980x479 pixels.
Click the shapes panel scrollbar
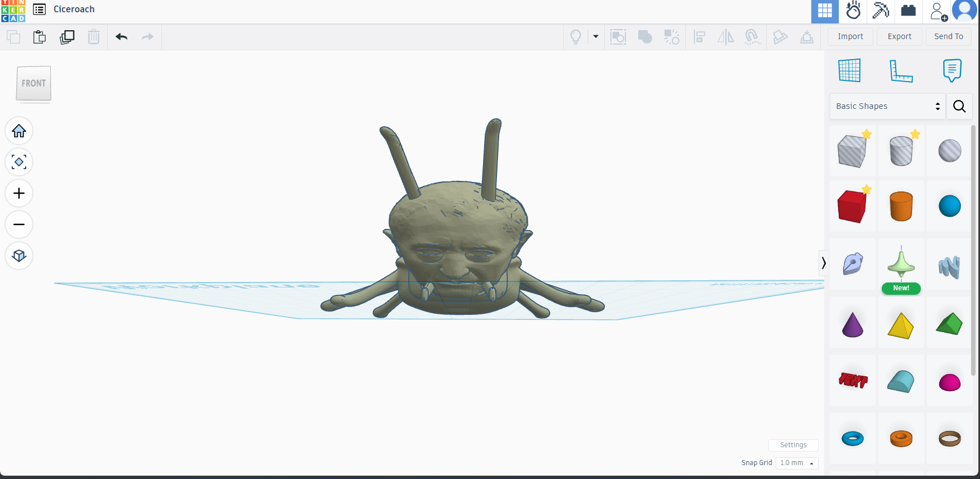(x=973, y=250)
